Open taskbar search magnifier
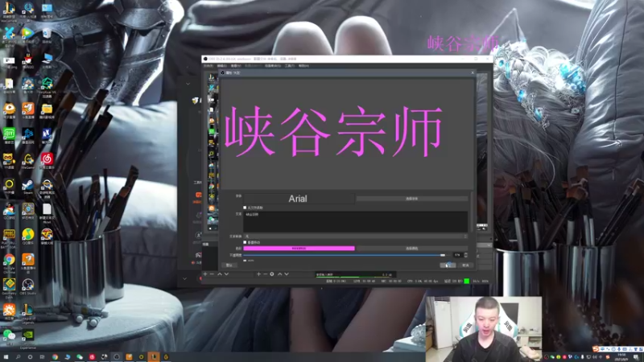The image size is (644, 362). pyautogui.click(x=18, y=357)
